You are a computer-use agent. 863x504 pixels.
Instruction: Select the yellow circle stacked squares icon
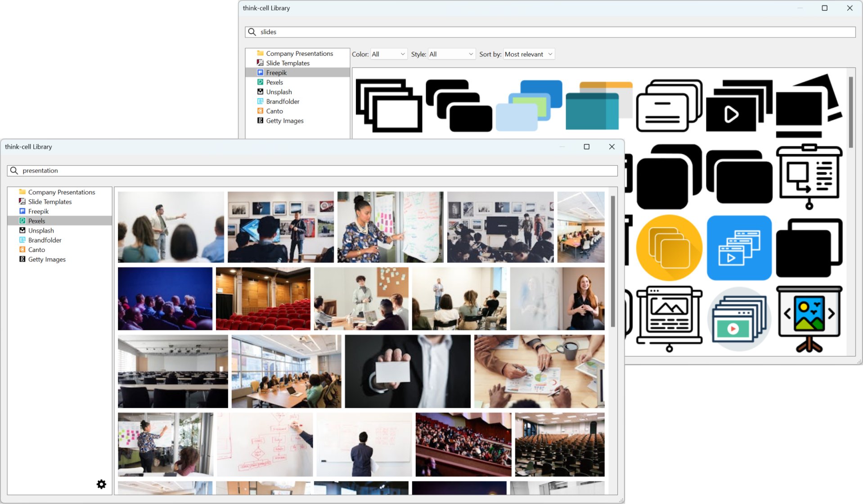pos(669,248)
